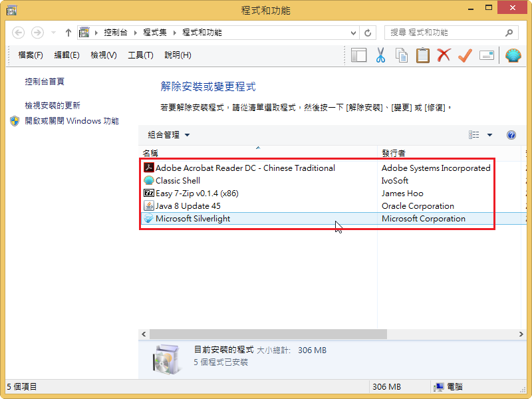Click the refresh button beside address bar
Image resolution: width=532 pixels, height=399 pixels.
click(x=368, y=33)
